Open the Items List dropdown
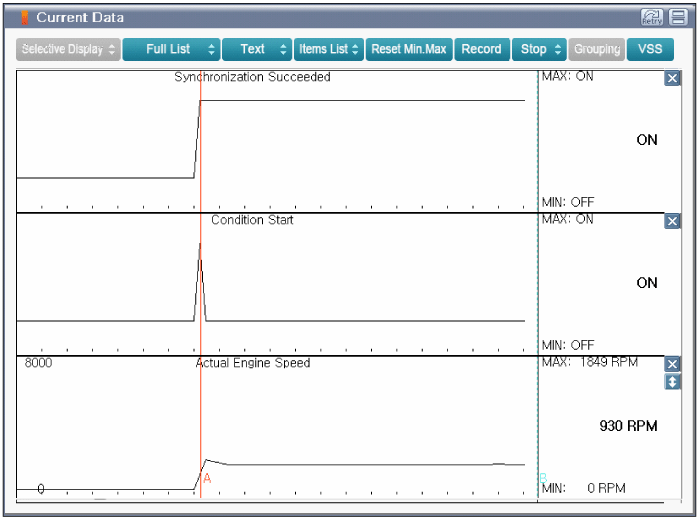700x519 pixels. [329, 49]
